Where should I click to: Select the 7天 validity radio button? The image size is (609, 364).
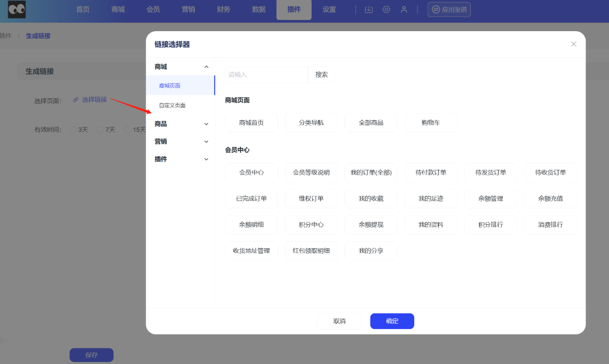(x=100, y=130)
